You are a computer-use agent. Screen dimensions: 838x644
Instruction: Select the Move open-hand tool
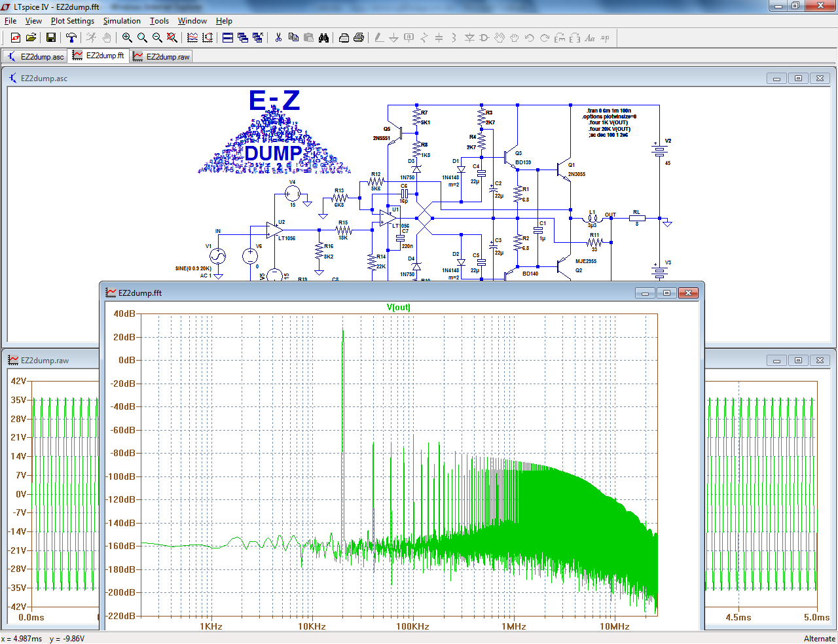[x=500, y=38]
